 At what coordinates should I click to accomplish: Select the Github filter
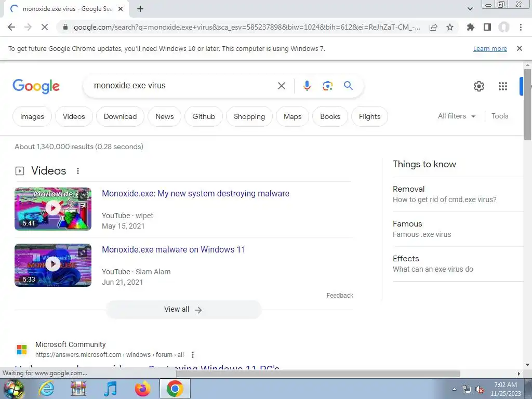(204, 116)
